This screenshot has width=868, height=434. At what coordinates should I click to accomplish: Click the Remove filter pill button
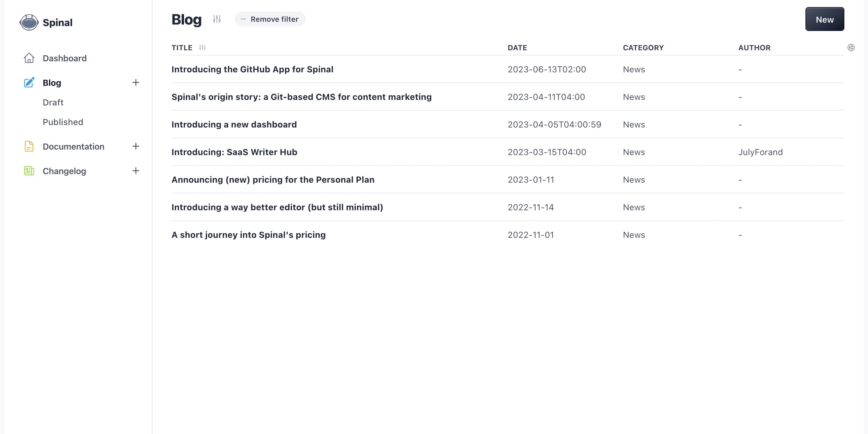(270, 19)
